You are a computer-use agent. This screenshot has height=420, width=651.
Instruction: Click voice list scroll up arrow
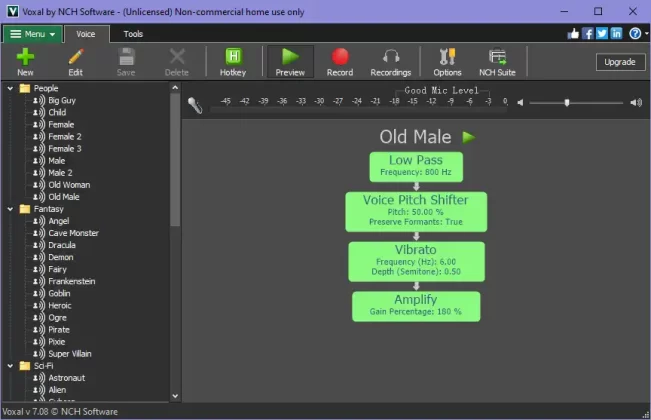175,88
